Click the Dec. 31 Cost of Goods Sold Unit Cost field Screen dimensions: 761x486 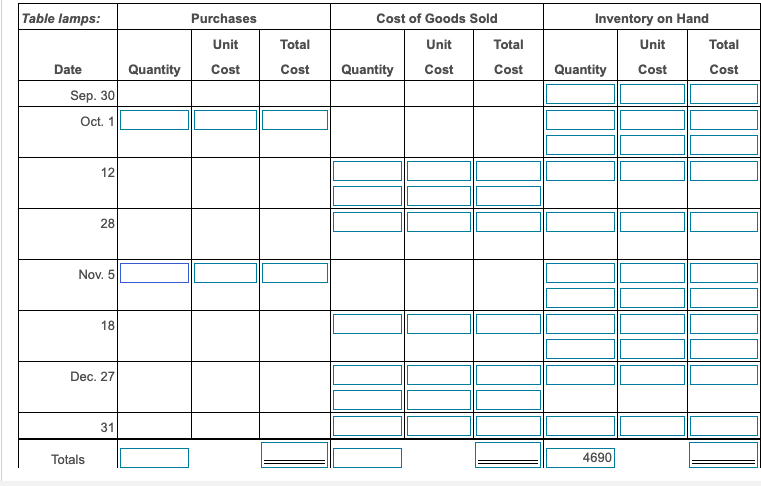point(439,426)
